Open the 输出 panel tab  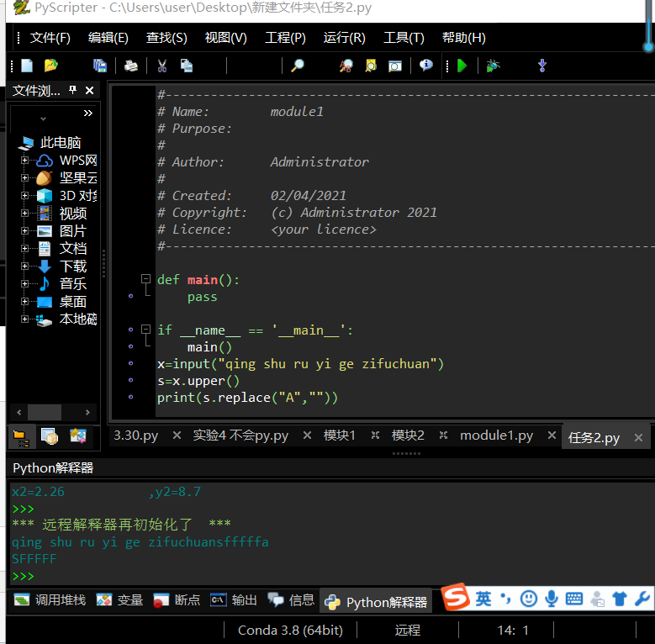(x=234, y=600)
